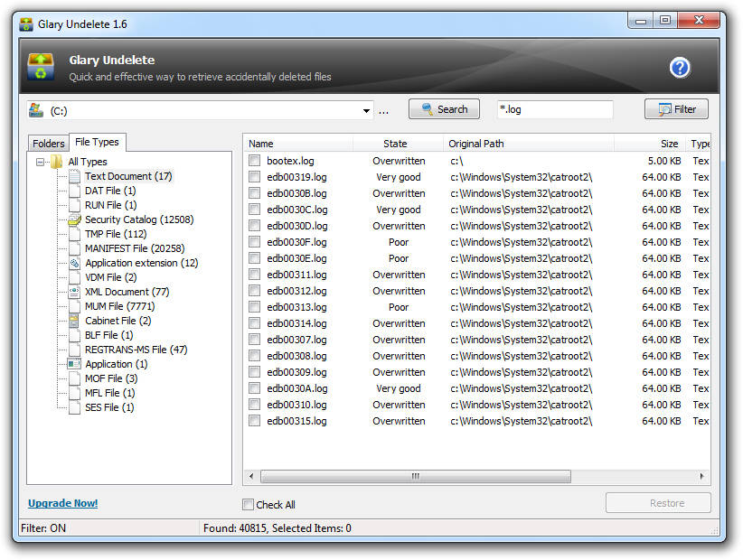Screen dimensions: 743x560
Task: Click the drive icon beside the drive selector
Action: 35,109
